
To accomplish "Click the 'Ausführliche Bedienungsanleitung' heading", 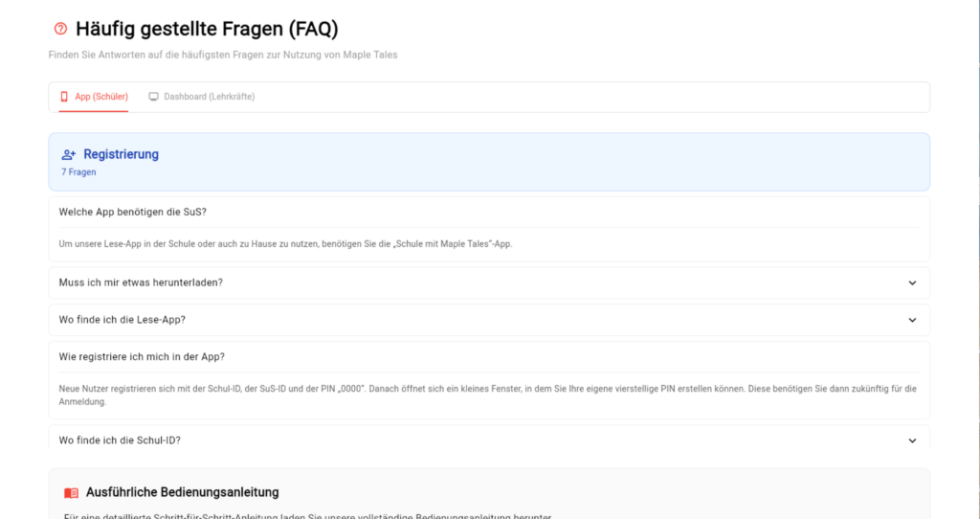I will pyautogui.click(x=182, y=492).
